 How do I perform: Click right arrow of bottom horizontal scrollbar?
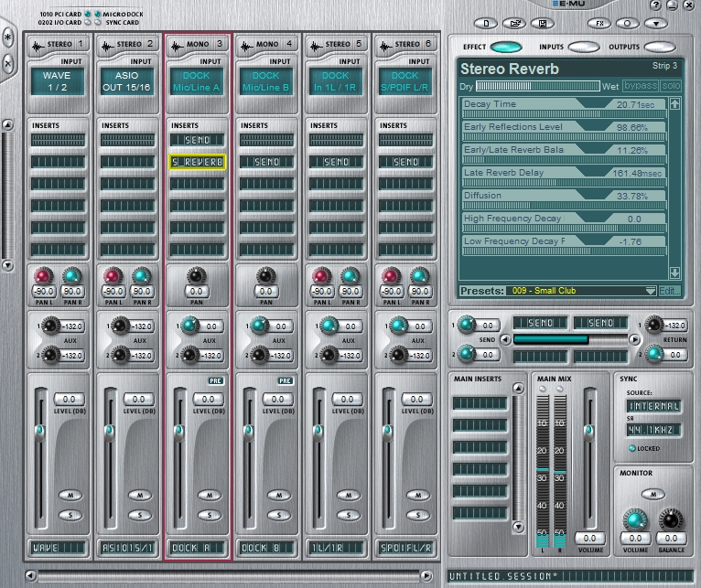426,575
